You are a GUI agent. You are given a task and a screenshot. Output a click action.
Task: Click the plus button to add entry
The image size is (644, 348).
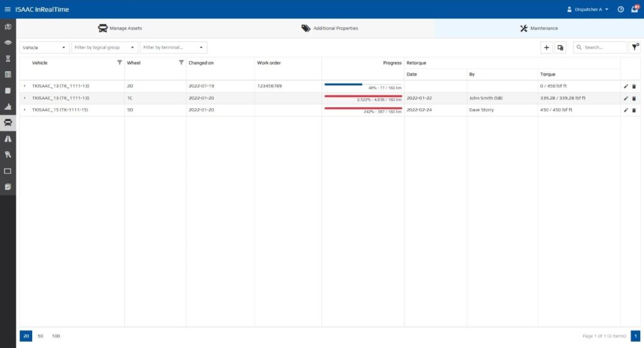click(547, 47)
